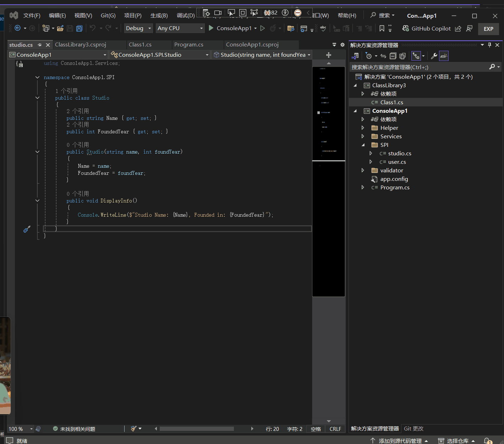
Task: Collapse the DisplayInfo method code block
Action: 37,201
